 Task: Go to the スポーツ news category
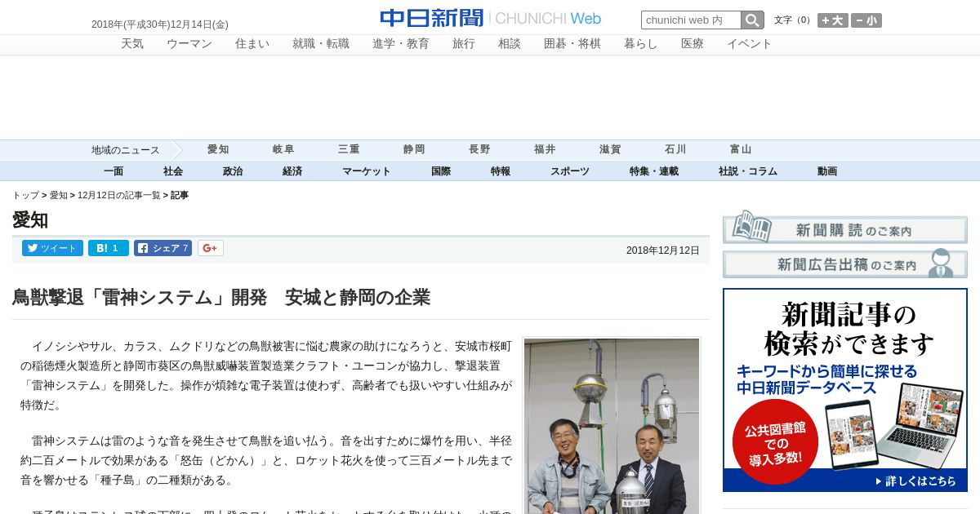(x=570, y=171)
